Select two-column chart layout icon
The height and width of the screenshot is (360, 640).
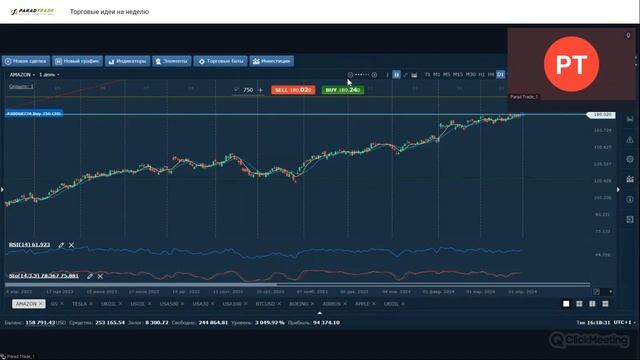tap(592, 304)
